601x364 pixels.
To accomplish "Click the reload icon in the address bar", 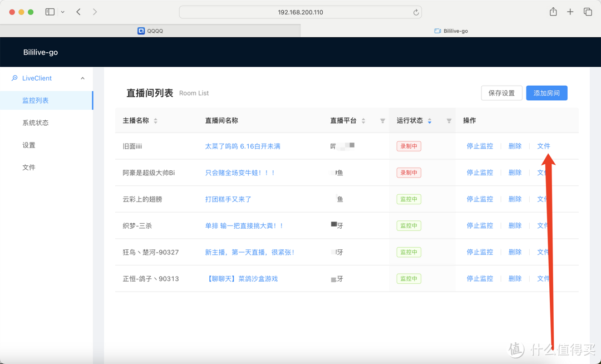I will point(416,12).
